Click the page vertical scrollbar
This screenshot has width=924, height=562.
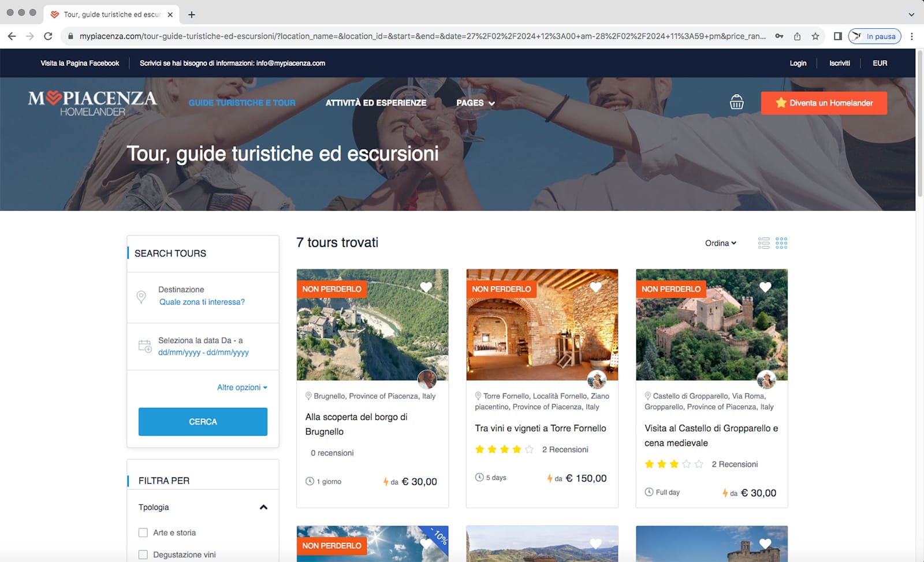coord(919,124)
